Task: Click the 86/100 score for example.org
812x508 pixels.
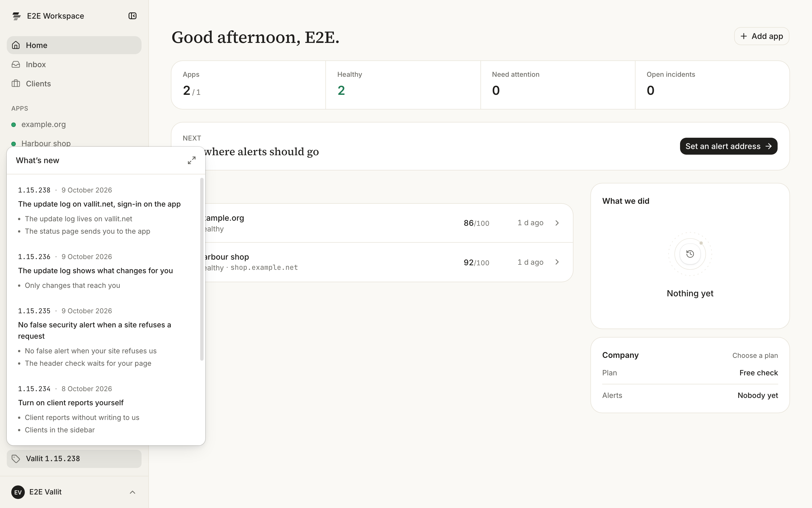Action: click(476, 223)
